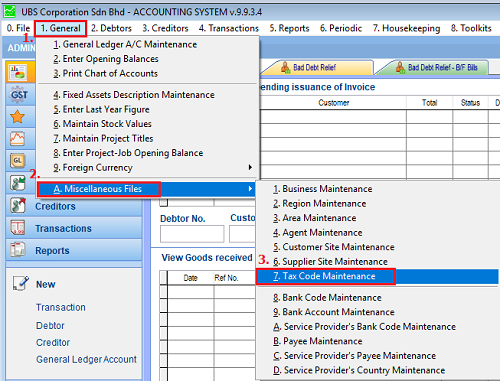
Task: Click the GL general ledger icon
Action: [17, 161]
